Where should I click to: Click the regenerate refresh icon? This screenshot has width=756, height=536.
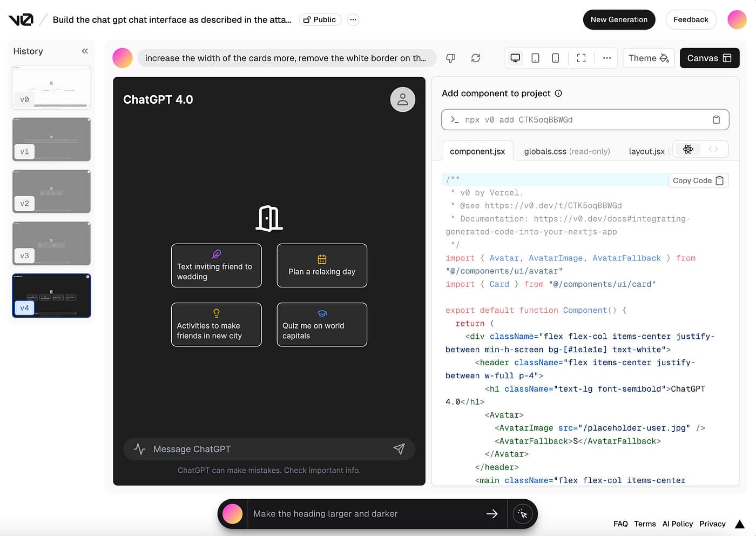coord(475,58)
